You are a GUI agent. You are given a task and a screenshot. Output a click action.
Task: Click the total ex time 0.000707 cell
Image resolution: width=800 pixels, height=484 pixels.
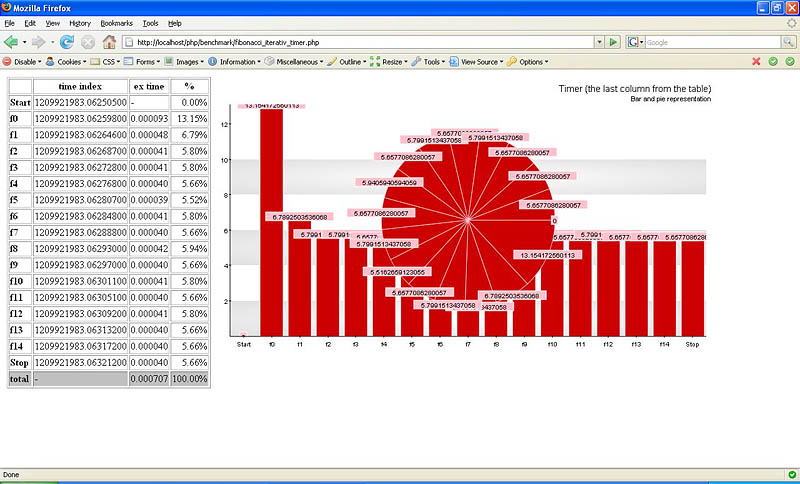coord(149,379)
